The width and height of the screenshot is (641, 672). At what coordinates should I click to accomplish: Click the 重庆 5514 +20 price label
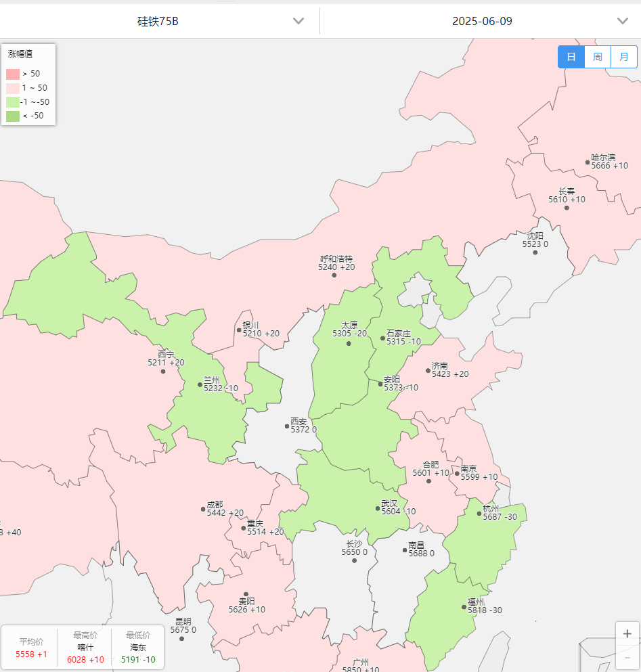(x=265, y=528)
